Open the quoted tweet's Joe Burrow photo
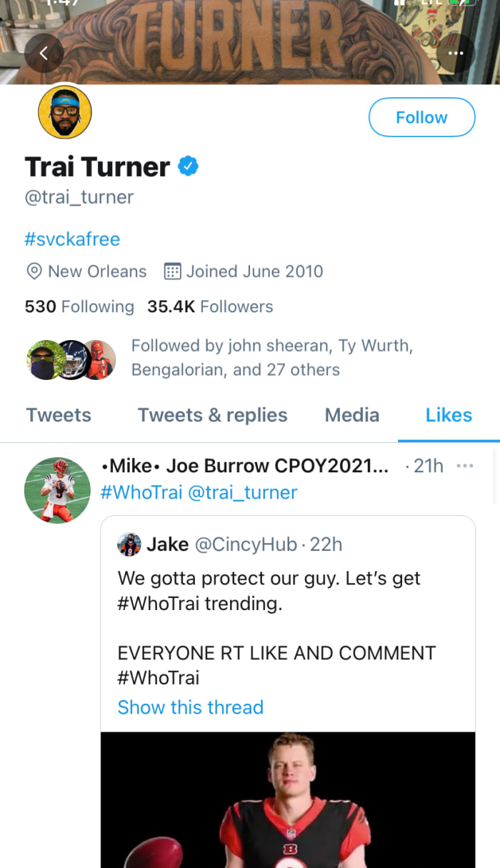This screenshot has width=500, height=868. 287,799
